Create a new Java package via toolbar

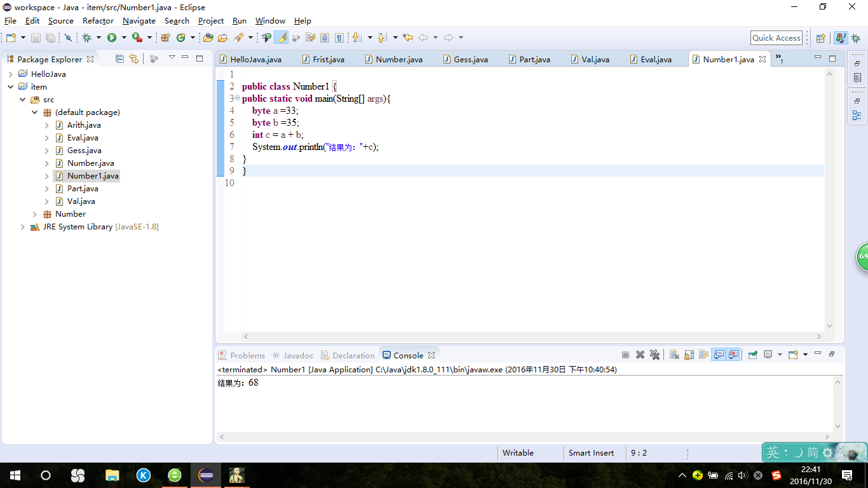(x=165, y=37)
